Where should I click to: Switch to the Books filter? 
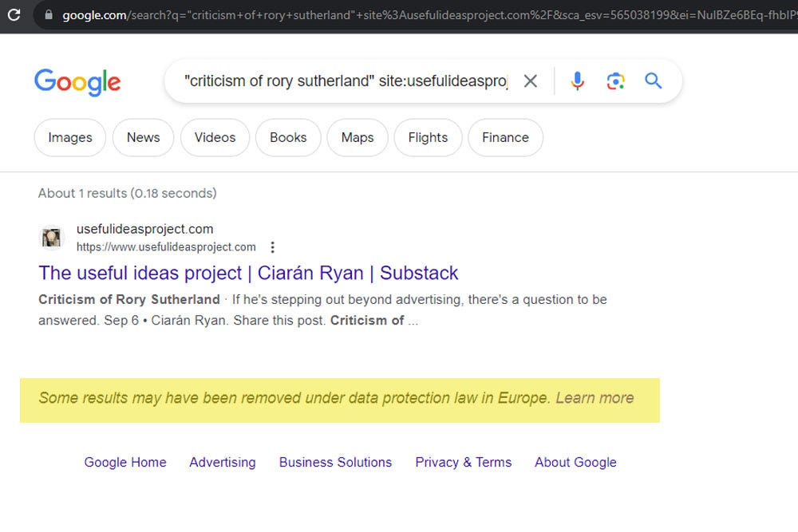[288, 137]
